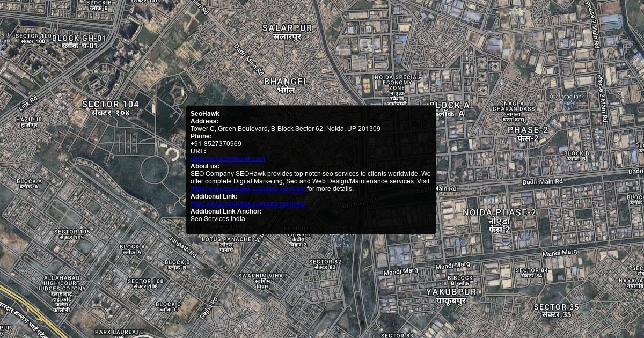Click the SECTOR 104 map label
Image resolution: width=644 pixels, height=338 pixels.
click(110, 104)
